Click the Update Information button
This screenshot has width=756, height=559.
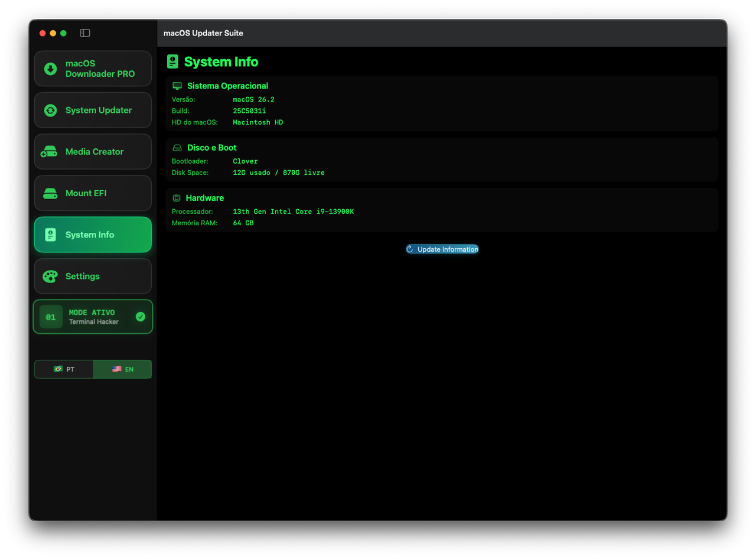point(442,249)
